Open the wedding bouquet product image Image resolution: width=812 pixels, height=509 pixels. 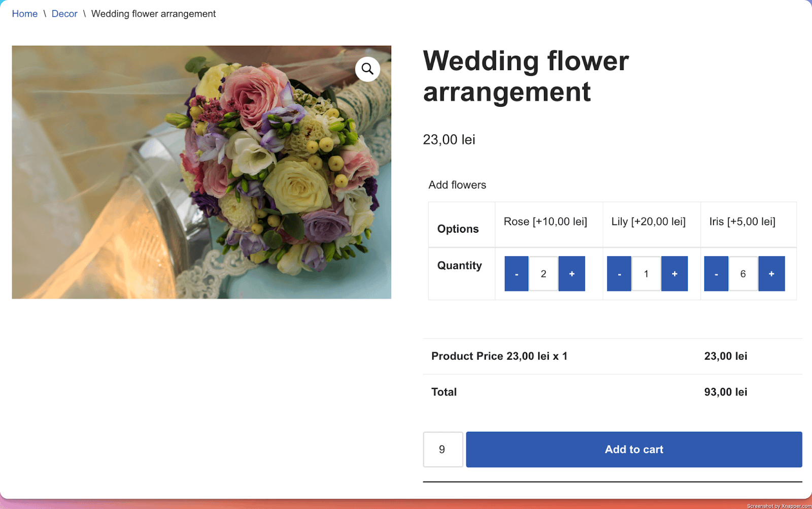tap(201, 172)
